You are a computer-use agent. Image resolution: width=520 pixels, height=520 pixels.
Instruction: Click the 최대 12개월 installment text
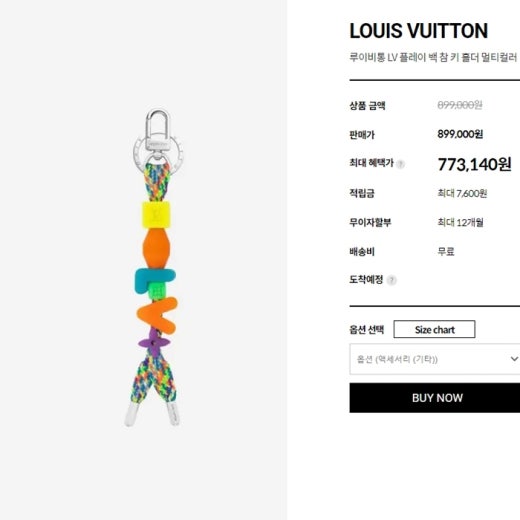(460, 222)
